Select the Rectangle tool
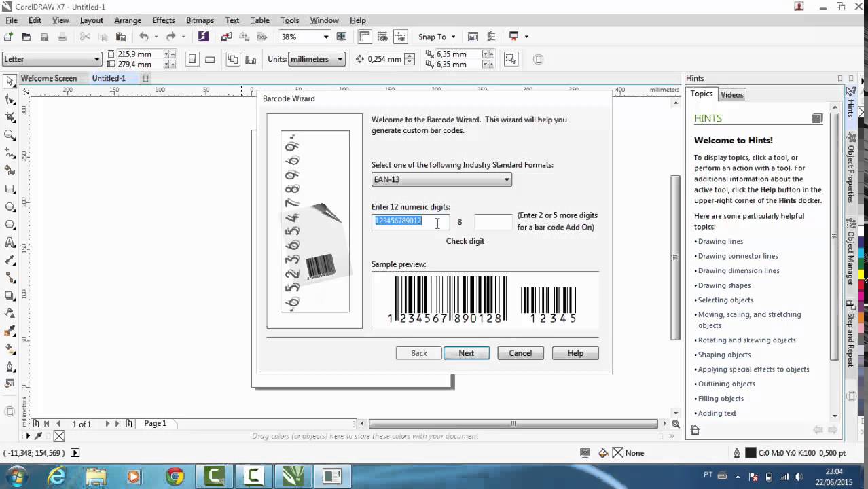The image size is (868, 489). tap(10, 189)
